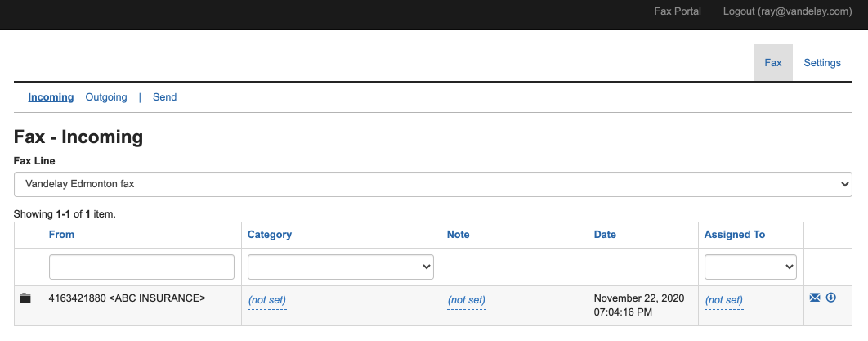868x341 pixels.
Task: Select the Fax tab
Action: [772, 63]
